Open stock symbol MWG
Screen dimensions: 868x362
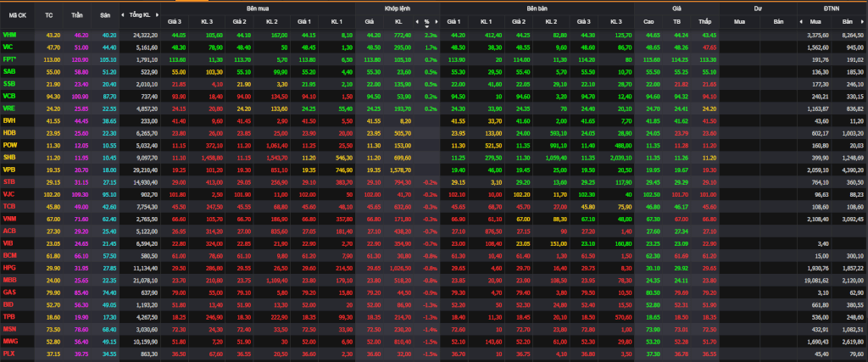click(x=9, y=341)
